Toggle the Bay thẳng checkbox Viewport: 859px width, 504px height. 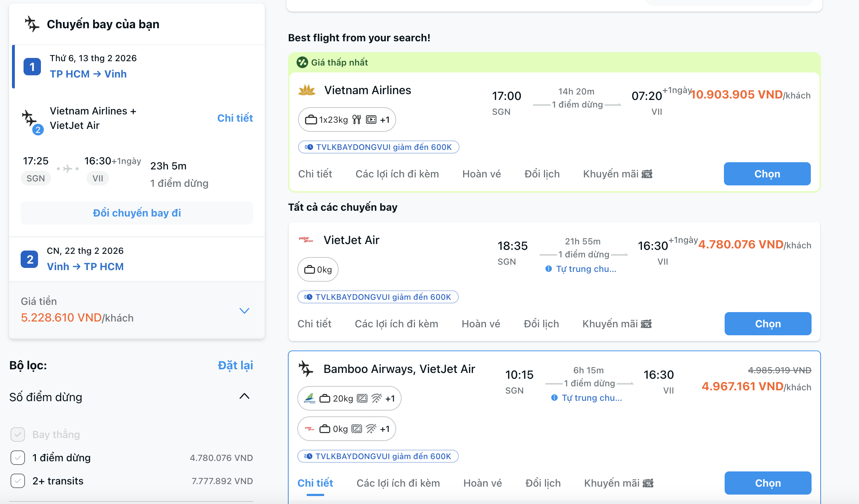[x=18, y=434]
